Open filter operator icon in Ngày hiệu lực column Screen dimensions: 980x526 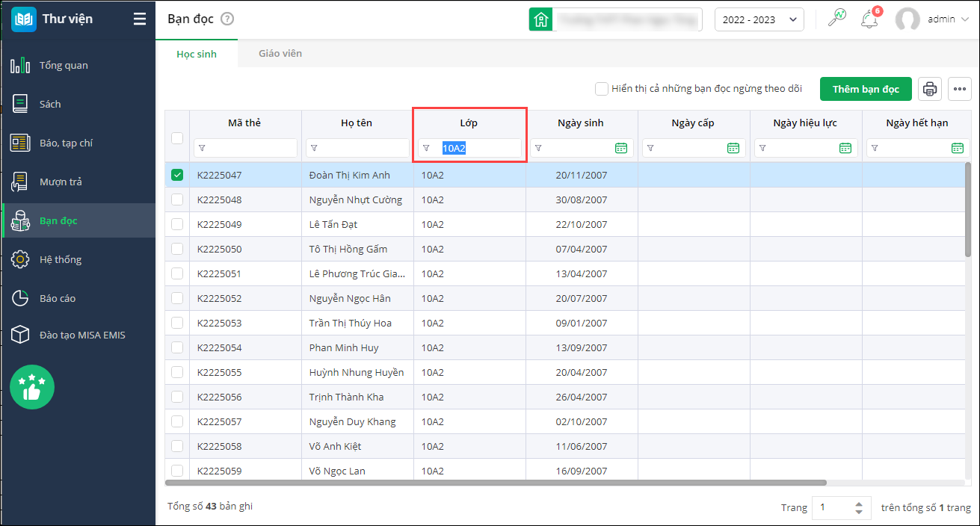[762, 148]
